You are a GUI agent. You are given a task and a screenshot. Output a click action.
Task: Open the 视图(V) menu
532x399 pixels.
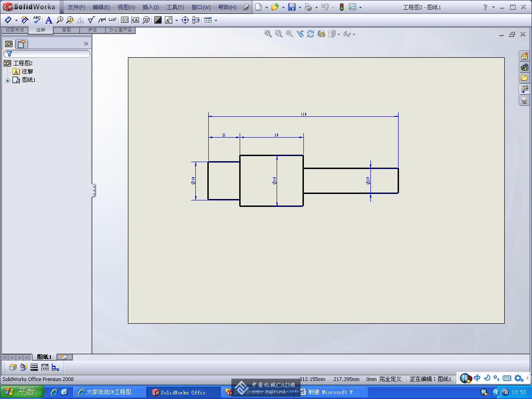pyautogui.click(x=126, y=7)
